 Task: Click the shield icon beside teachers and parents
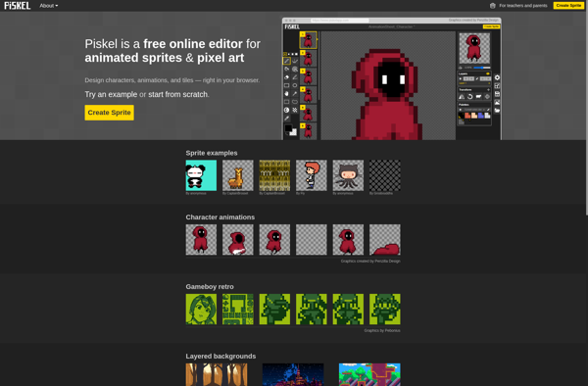point(493,6)
